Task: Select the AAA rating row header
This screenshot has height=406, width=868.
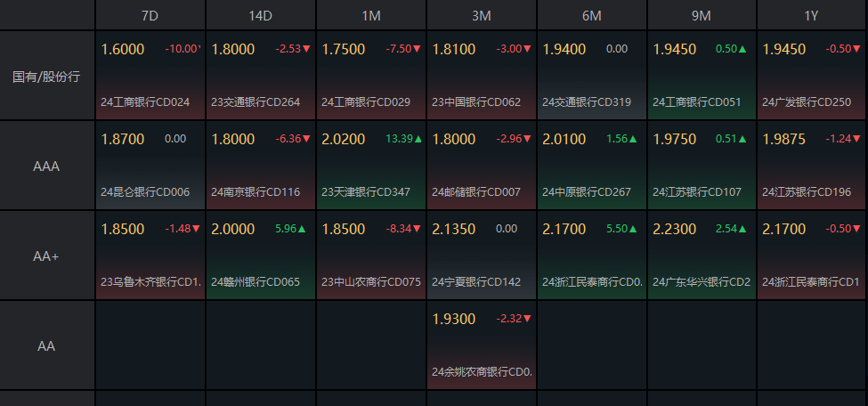Action: (x=46, y=166)
